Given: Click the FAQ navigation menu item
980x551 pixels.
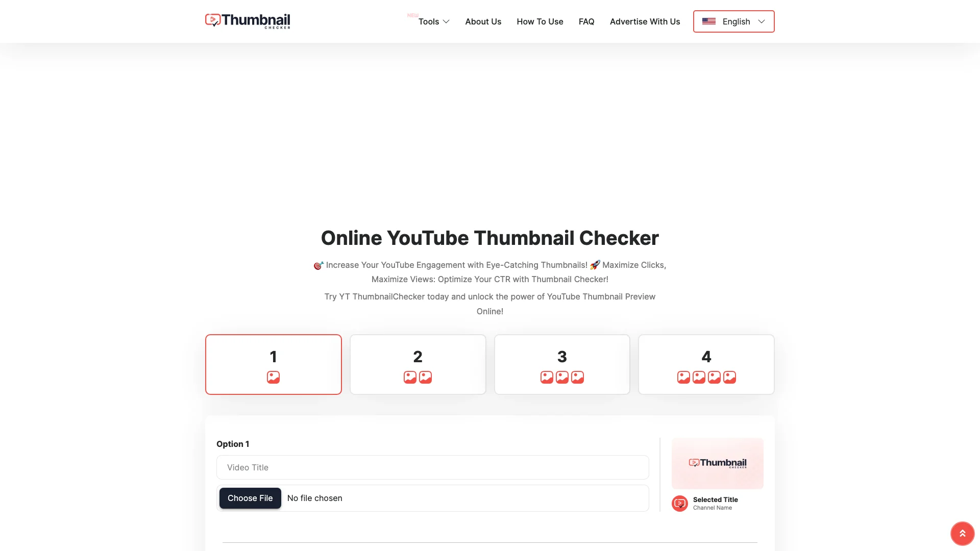Looking at the screenshot, I should [x=586, y=21].
